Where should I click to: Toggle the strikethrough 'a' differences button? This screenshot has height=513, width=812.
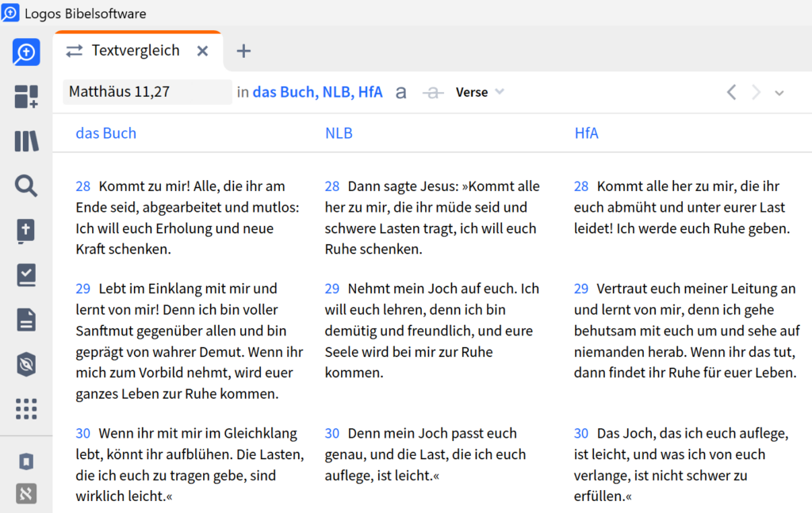[433, 93]
